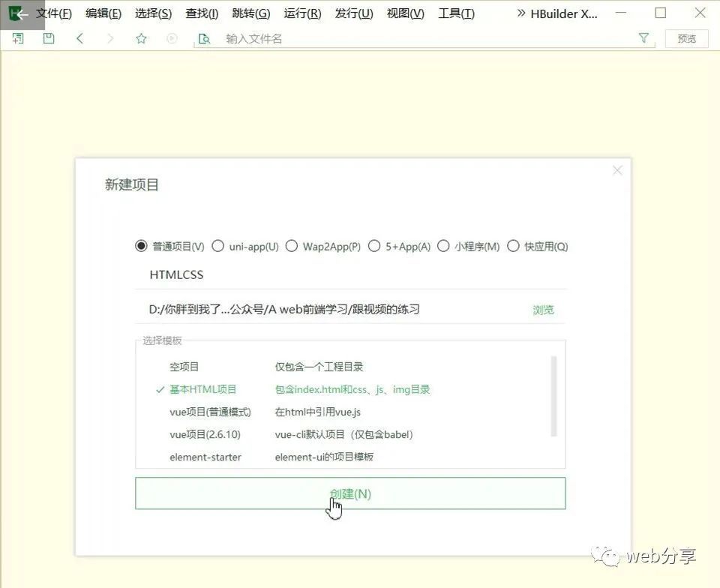Viewport: 720px width, 588px height.
Task: Select the Wap2App(P) radio button
Action: (291, 246)
